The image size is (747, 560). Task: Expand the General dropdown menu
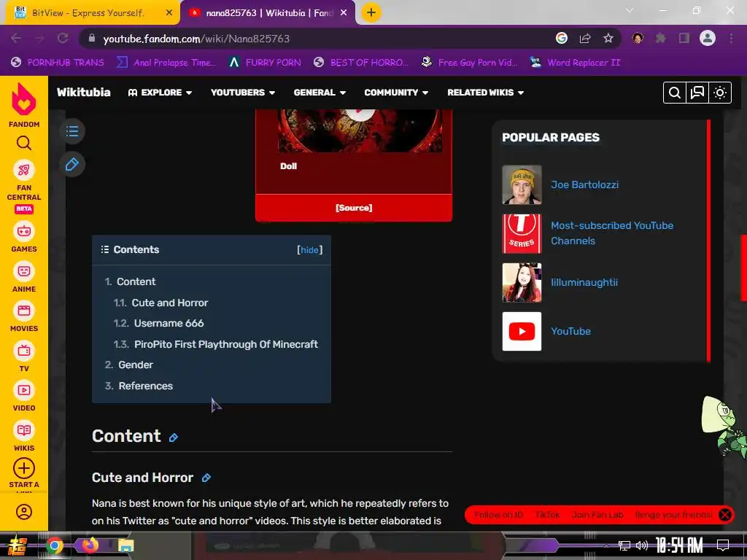click(x=320, y=93)
